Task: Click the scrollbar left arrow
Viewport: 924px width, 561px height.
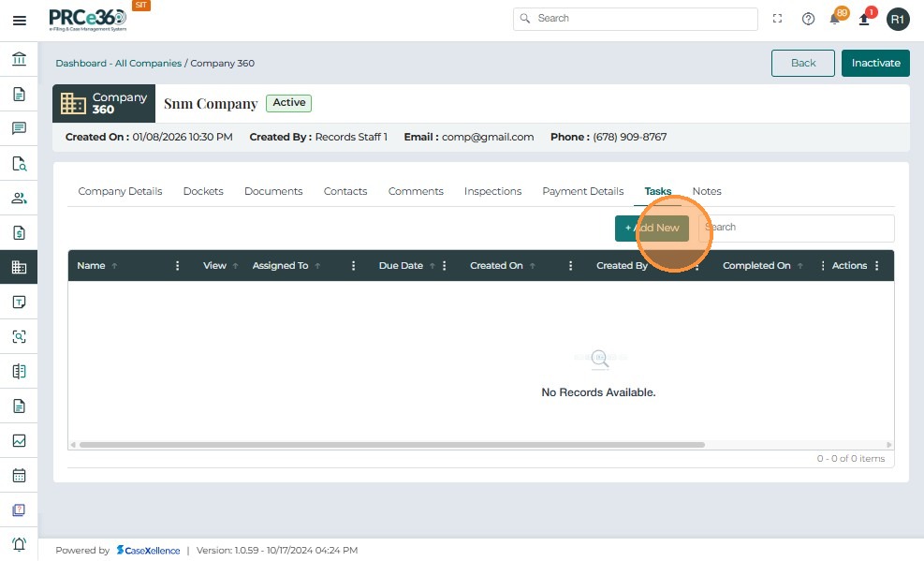Action: point(73,445)
